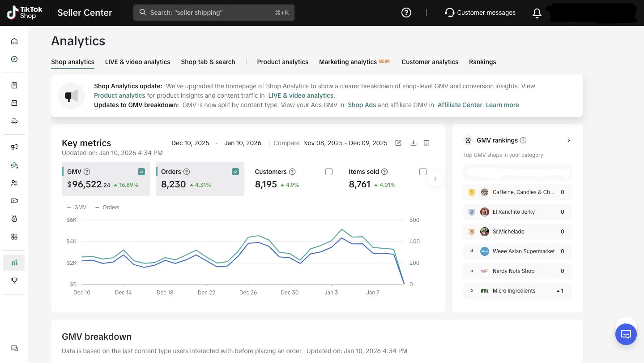Show the GMV rankings info tooltip
This screenshot has width=644, height=363.
click(523, 140)
